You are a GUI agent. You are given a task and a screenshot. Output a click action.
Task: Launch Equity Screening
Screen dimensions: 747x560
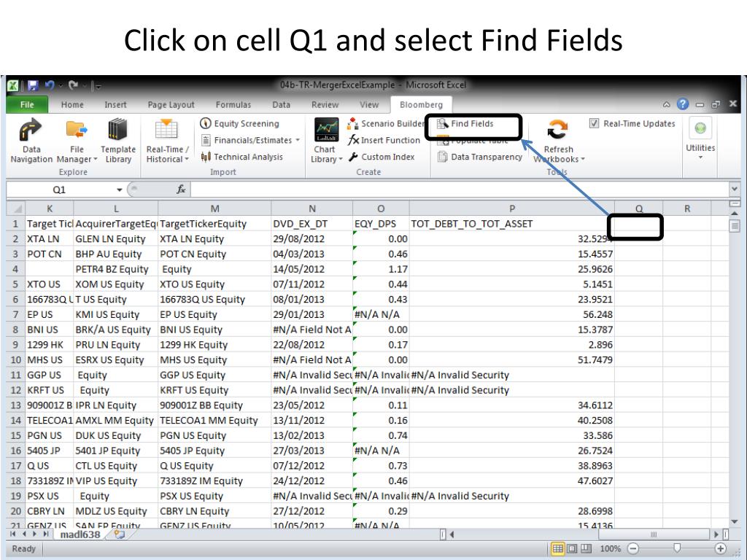[x=240, y=124]
